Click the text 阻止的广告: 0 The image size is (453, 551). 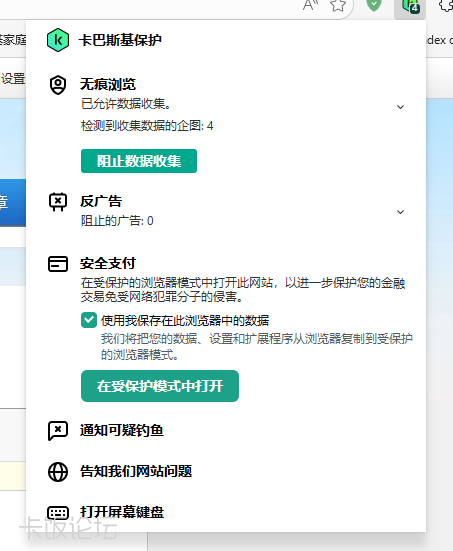click(117, 221)
